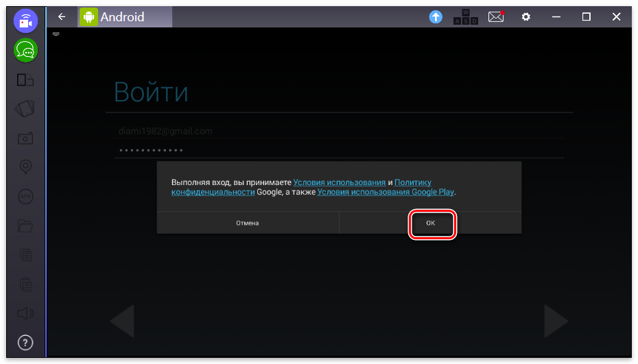Open the location pin icon
The width and height of the screenshot is (638, 364).
[25, 167]
